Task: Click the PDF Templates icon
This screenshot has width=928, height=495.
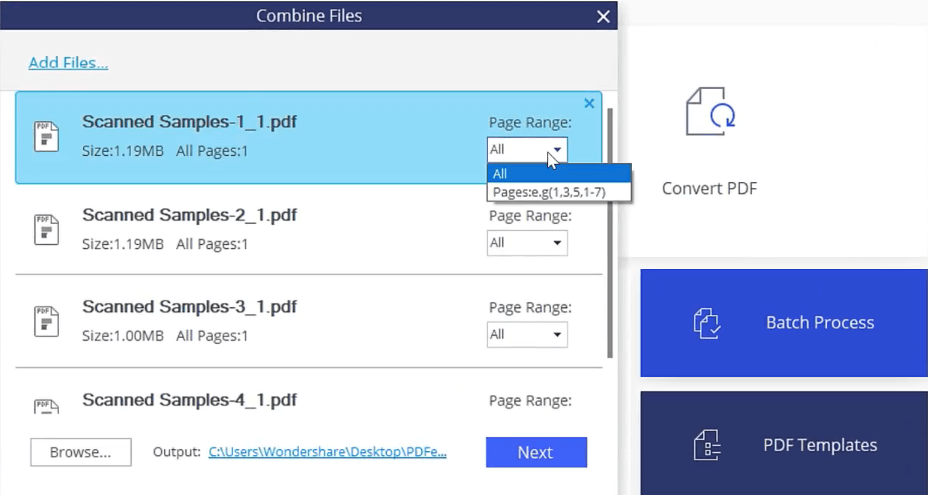Action: pyautogui.click(x=708, y=445)
